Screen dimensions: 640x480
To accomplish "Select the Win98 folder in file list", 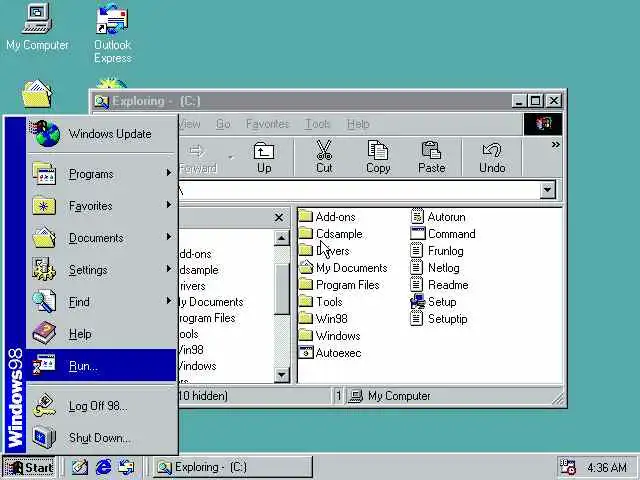I will click(x=323, y=318).
